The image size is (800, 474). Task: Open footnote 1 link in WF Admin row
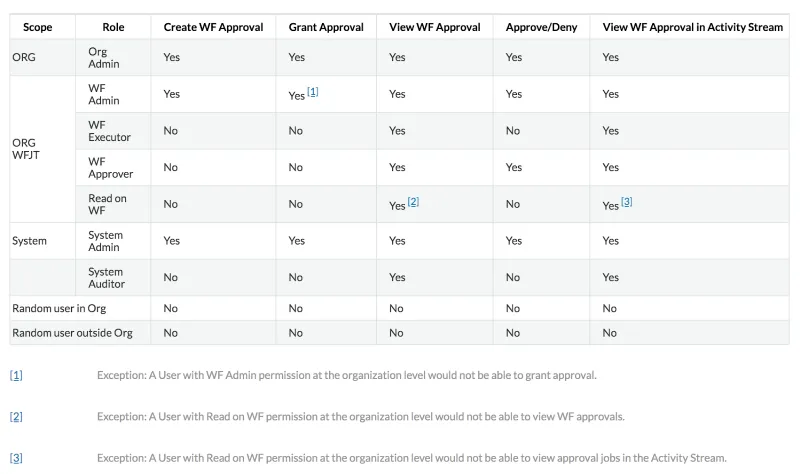(x=313, y=92)
